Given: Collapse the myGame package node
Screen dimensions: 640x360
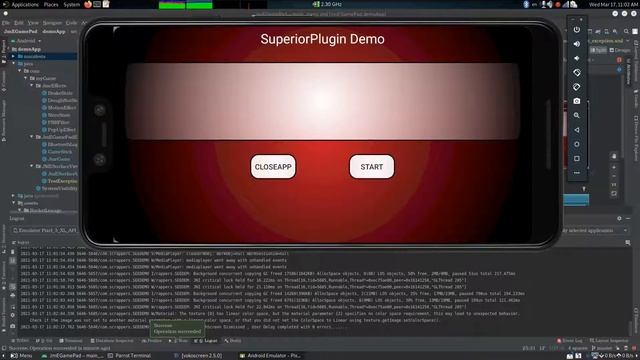Looking at the screenshot, I should click(x=26, y=78).
